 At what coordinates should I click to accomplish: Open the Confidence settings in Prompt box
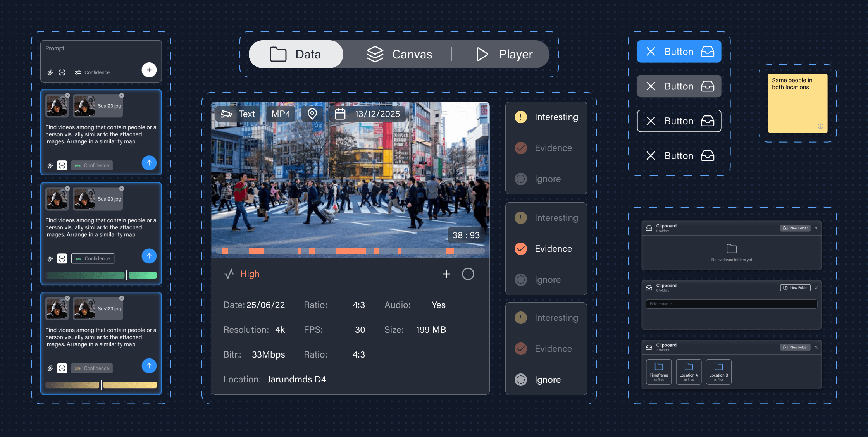92,72
